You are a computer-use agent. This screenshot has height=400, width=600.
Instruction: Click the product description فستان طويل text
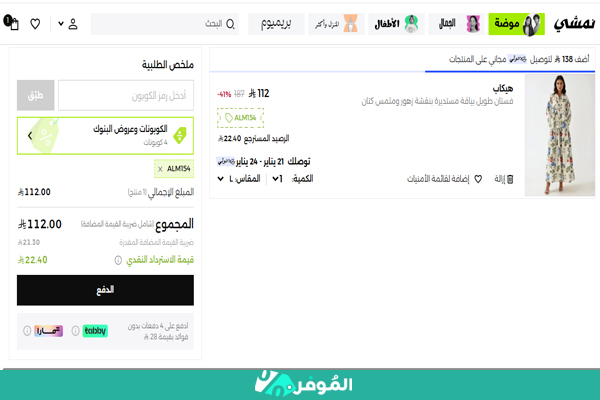[x=437, y=101]
